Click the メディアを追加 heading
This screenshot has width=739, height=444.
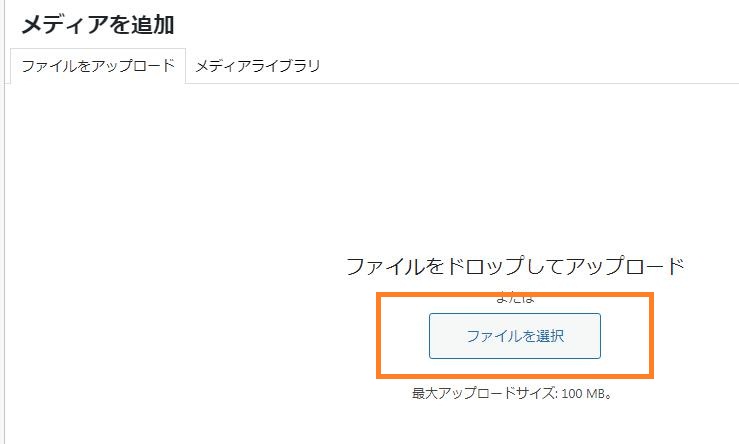[x=98, y=25]
